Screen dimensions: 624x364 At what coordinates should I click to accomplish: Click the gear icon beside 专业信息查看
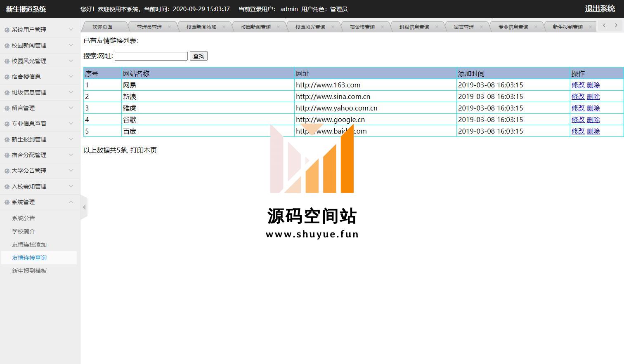[x=7, y=124]
